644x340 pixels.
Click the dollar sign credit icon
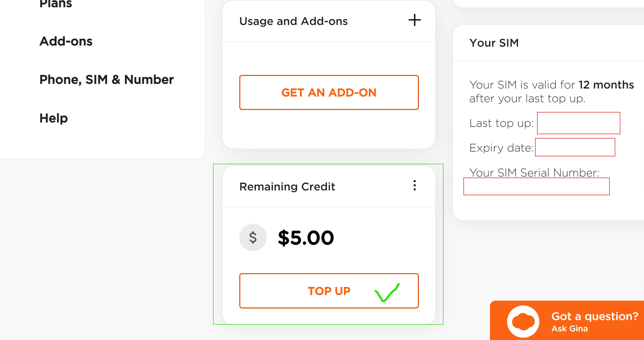click(x=253, y=237)
